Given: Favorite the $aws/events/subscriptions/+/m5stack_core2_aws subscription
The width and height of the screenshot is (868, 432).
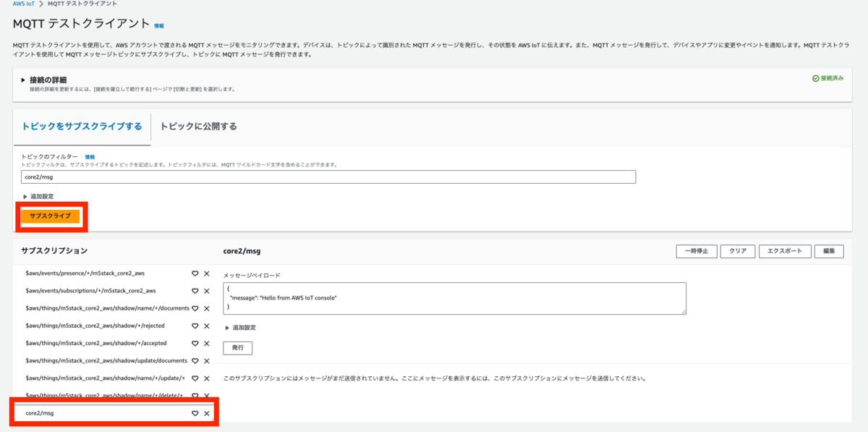Looking at the screenshot, I should [x=195, y=291].
